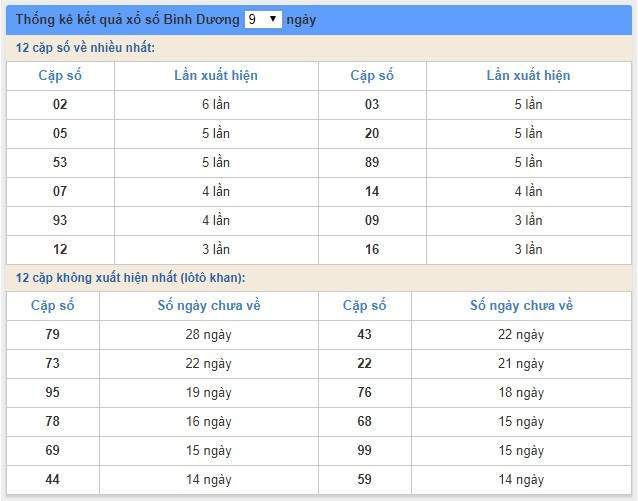Select number pair 89

(372, 162)
